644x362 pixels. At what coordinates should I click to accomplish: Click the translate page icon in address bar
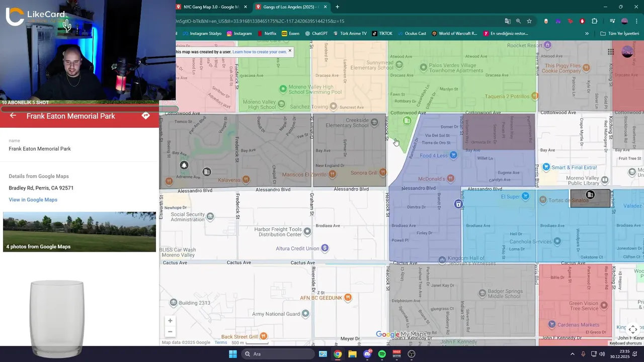(x=508, y=21)
